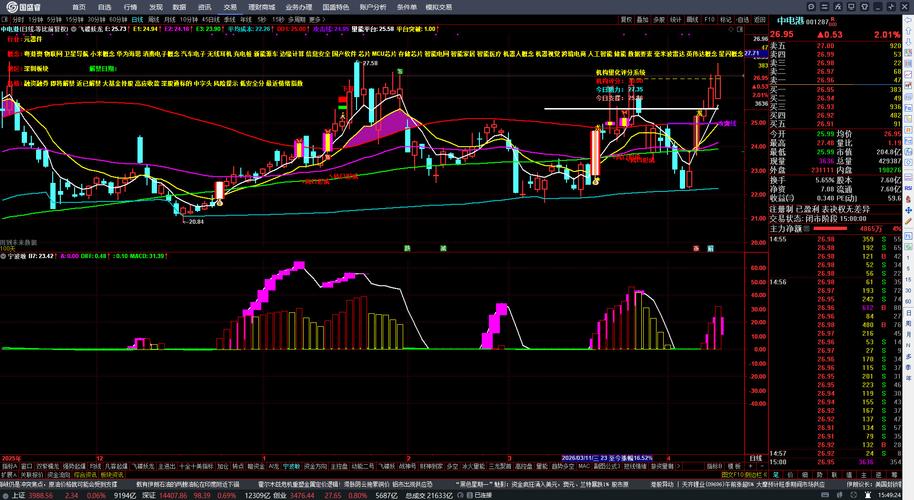The height and width of the screenshot is (500, 914).
Task: Click the diamond icon at chart top-right
Action: pyautogui.click(x=731, y=29)
